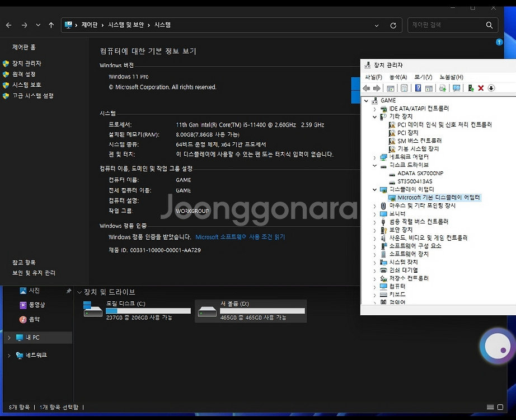Select the Local Disk (C:) drive icon
This screenshot has width=516, height=420.
point(93,309)
